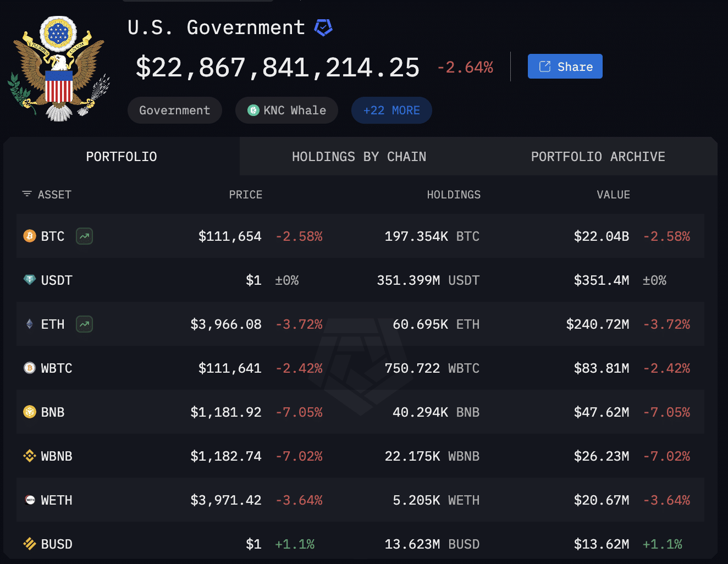Screen dimensions: 728x564
Task: Click the Government label tag
Action: pos(174,110)
